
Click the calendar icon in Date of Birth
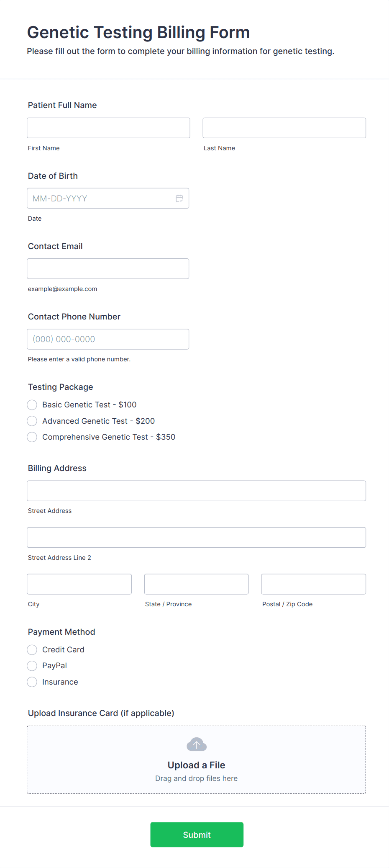(x=179, y=198)
